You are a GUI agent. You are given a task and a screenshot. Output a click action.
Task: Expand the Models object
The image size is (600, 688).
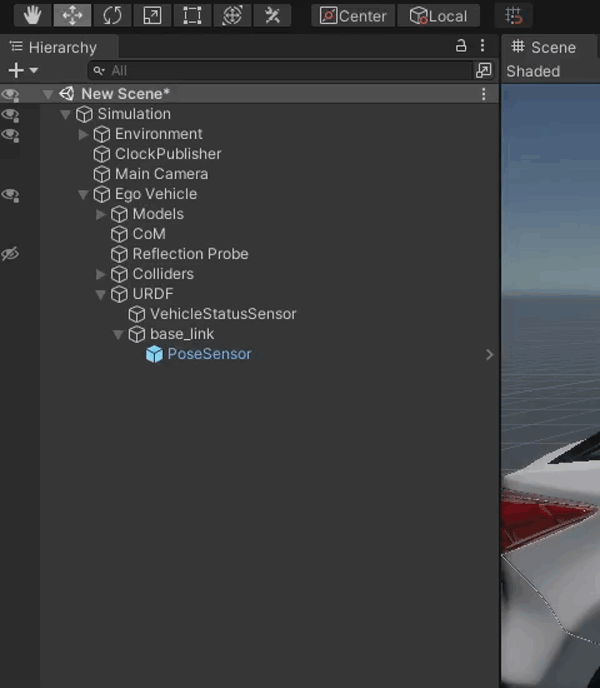pyautogui.click(x=101, y=214)
